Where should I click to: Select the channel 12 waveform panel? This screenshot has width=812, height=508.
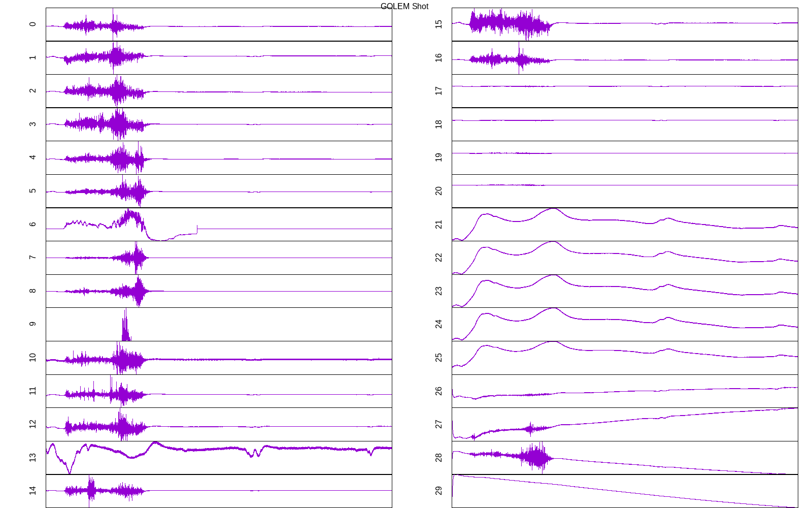pos(219,424)
